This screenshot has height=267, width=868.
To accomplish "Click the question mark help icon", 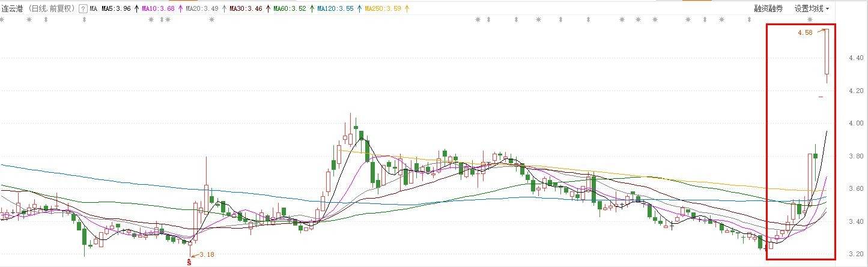I will 83,9.
